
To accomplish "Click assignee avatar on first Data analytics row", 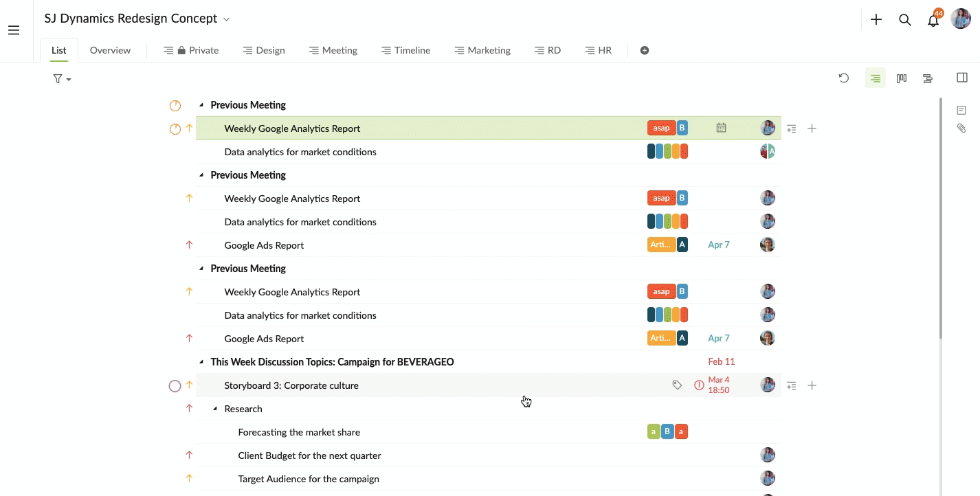I will (768, 152).
